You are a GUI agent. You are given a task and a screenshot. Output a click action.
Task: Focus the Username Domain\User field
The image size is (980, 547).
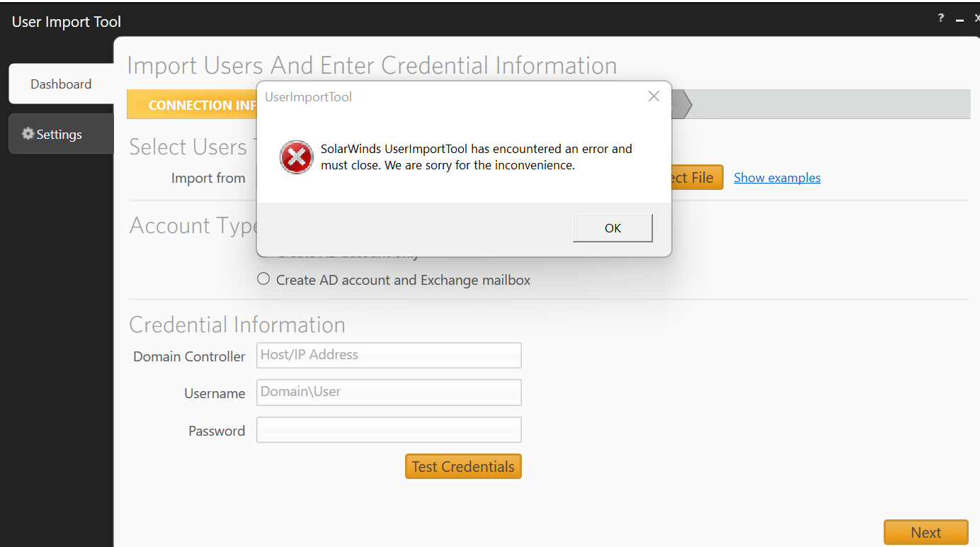(389, 392)
